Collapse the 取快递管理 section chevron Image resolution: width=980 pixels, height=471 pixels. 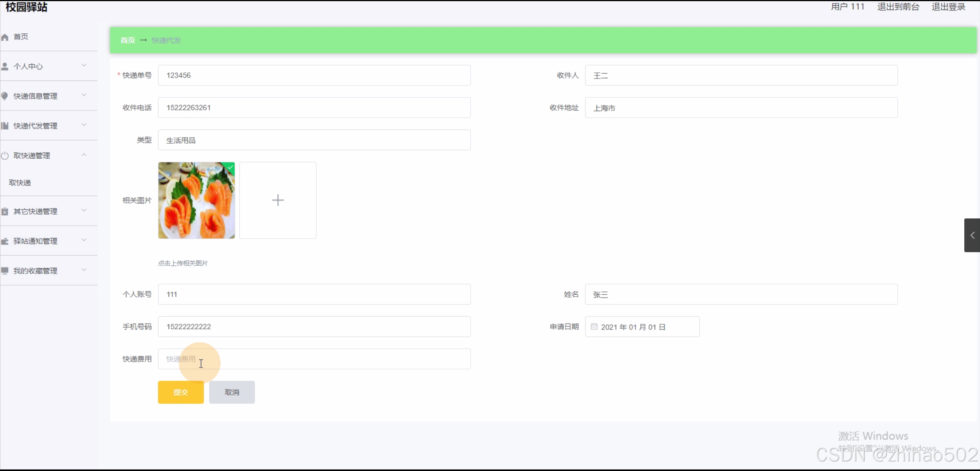(84, 155)
